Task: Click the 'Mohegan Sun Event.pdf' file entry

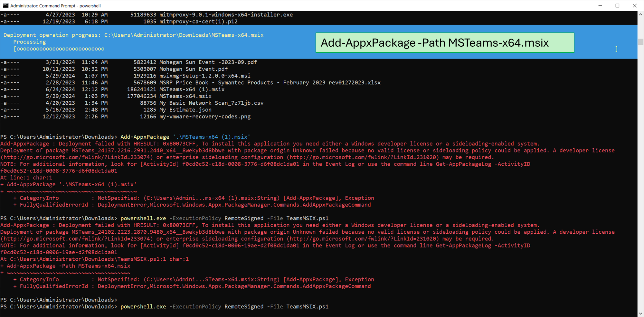Action: coord(194,69)
